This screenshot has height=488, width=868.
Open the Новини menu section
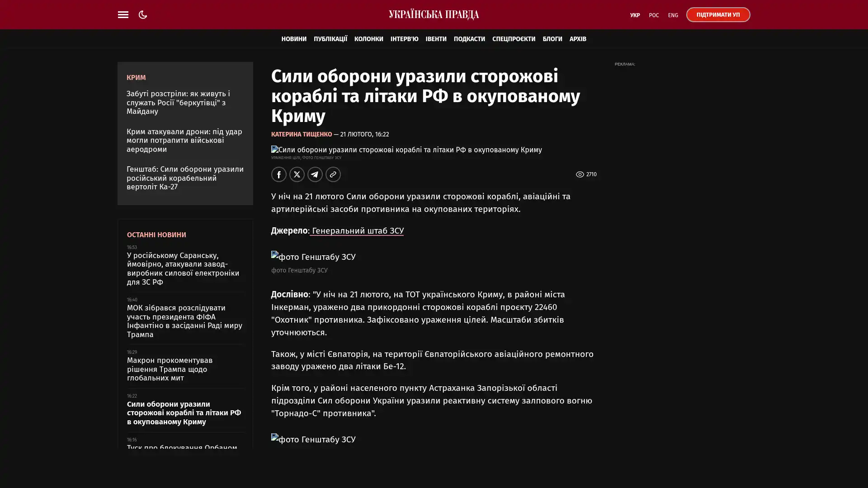click(x=293, y=39)
